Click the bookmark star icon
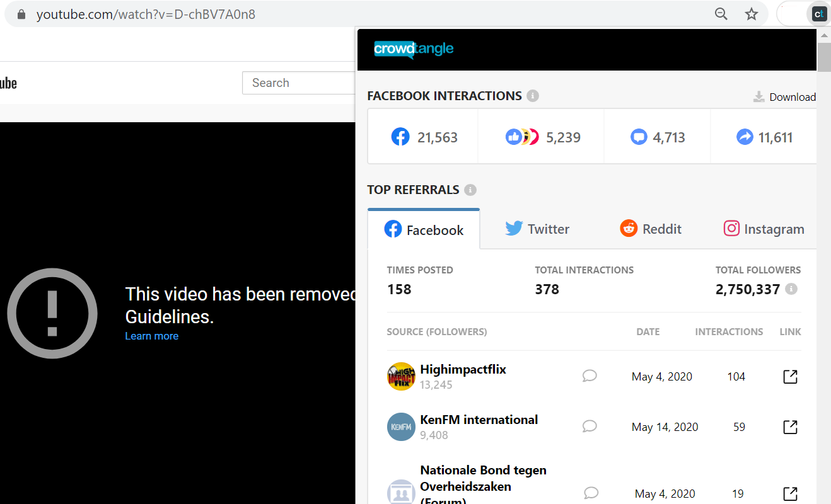The width and height of the screenshot is (831, 504). click(752, 14)
